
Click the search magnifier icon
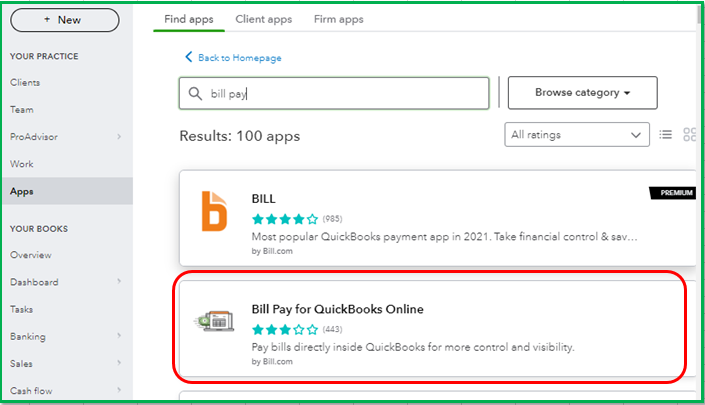pyautogui.click(x=195, y=93)
